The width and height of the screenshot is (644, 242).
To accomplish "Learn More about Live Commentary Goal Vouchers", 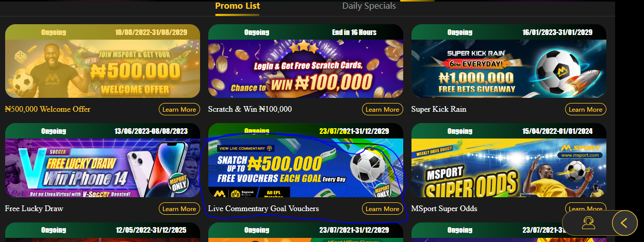I will coord(383,209).
